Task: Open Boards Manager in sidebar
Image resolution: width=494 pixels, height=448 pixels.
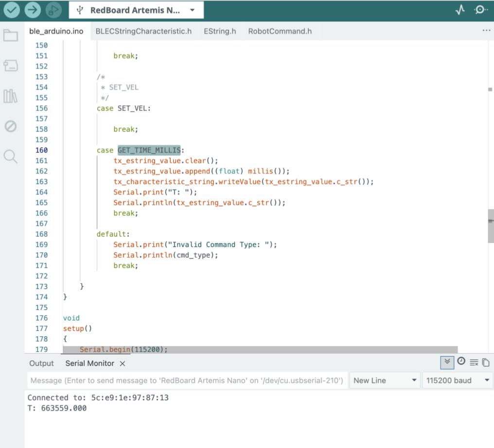Action: pyautogui.click(x=10, y=66)
